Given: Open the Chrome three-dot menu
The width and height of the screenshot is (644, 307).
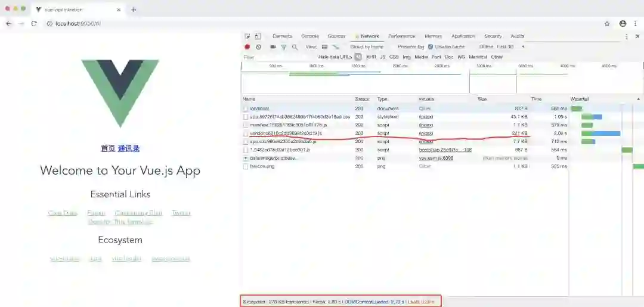Looking at the screenshot, I should pos(636,24).
